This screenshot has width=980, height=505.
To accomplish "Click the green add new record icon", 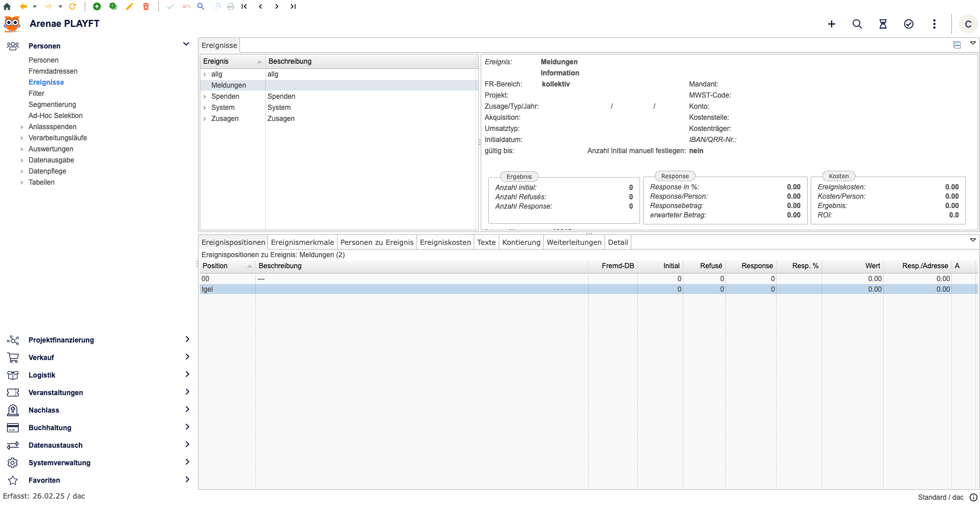I will [x=97, y=6].
